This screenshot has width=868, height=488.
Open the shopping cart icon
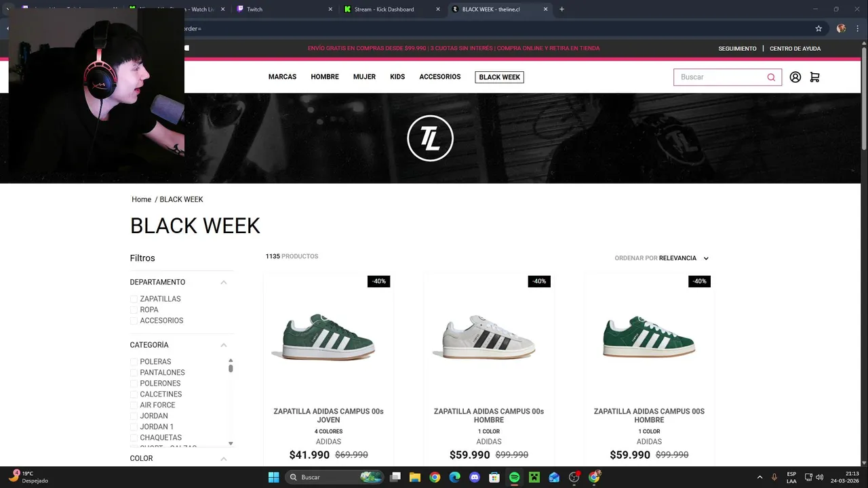814,77
